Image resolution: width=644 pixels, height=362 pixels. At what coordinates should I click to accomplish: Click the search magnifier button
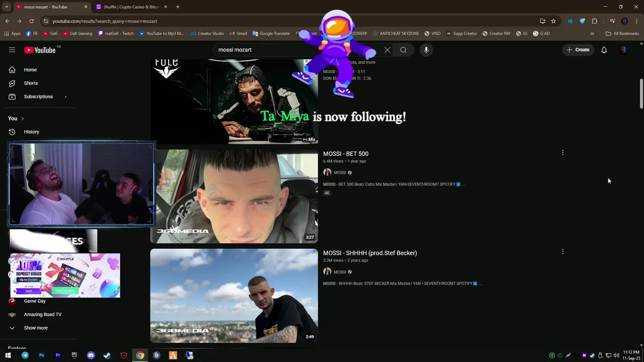point(404,50)
